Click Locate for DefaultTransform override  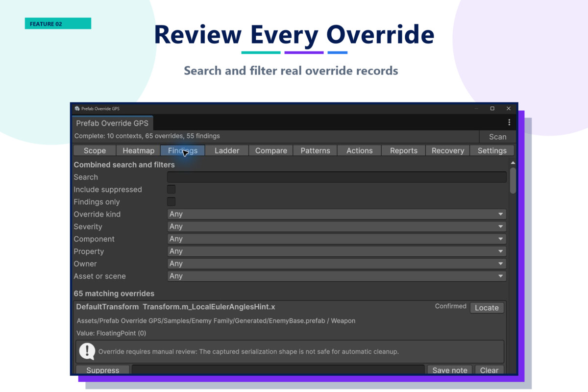point(487,308)
